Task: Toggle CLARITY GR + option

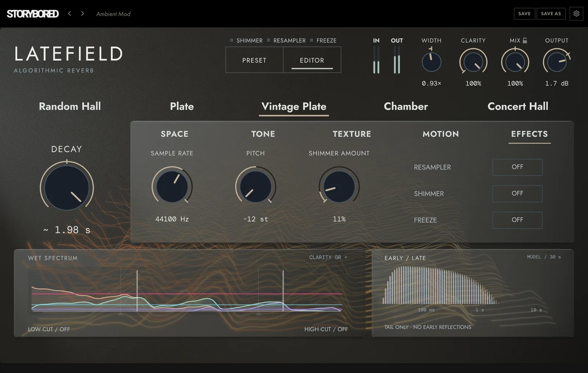Action: click(x=328, y=257)
